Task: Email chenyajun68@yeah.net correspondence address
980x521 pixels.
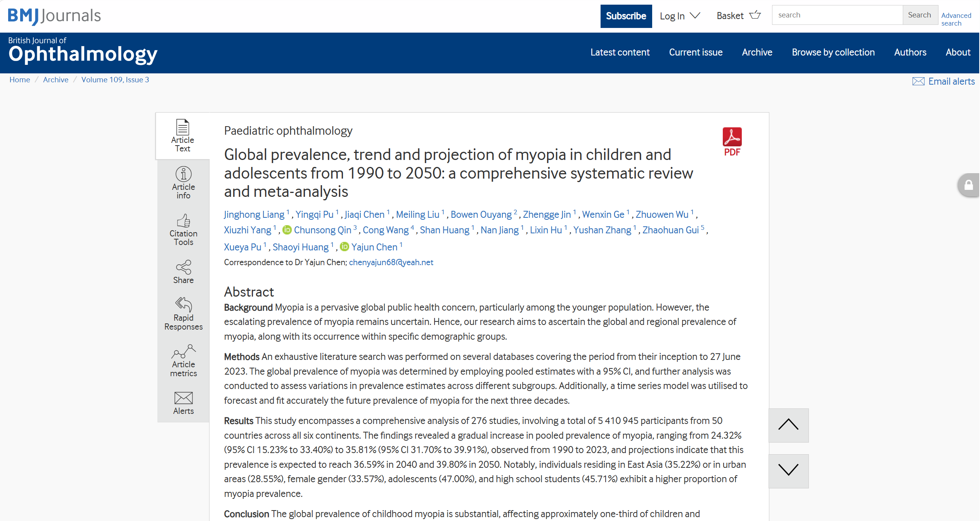Action: pyautogui.click(x=391, y=262)
